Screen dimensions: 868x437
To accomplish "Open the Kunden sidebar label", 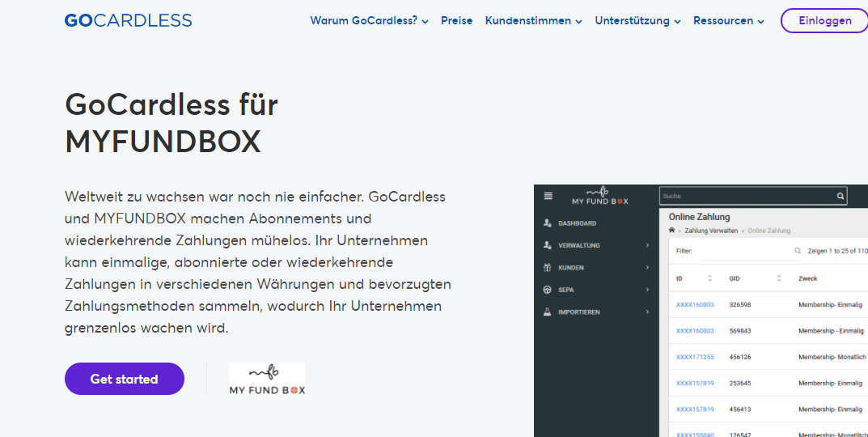I will (571, 268).
